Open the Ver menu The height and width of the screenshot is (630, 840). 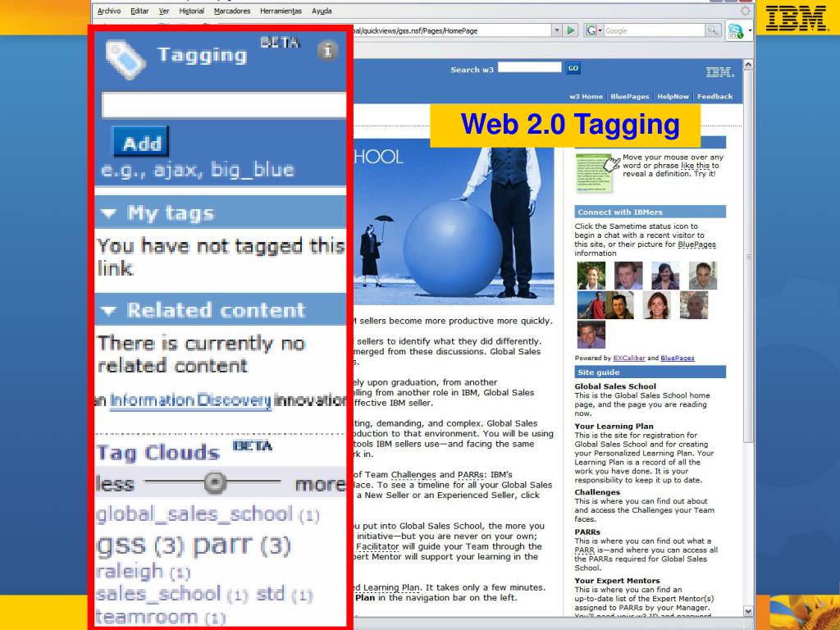(164, 11)
